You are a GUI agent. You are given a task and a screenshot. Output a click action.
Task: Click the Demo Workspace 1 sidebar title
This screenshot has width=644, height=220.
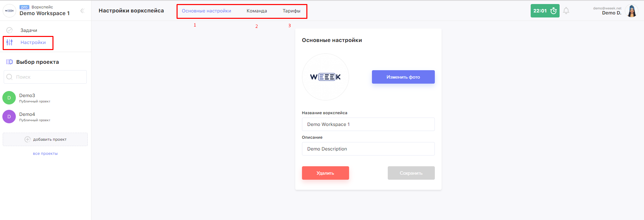(44, 13)
